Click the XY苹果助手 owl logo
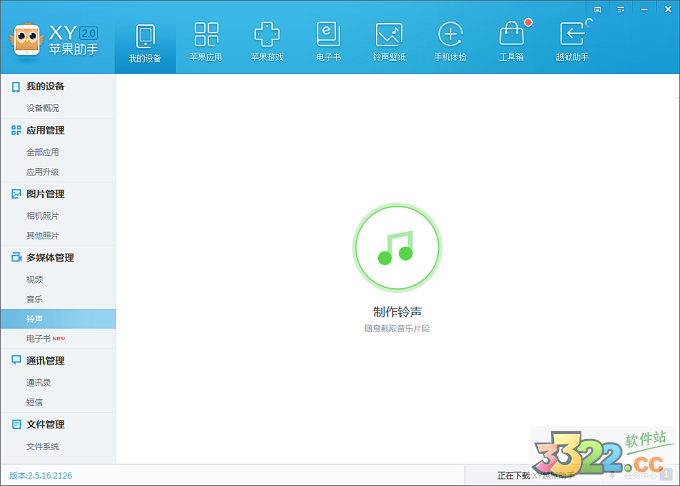Screen dimensions: 680x486 click(27, 40)
